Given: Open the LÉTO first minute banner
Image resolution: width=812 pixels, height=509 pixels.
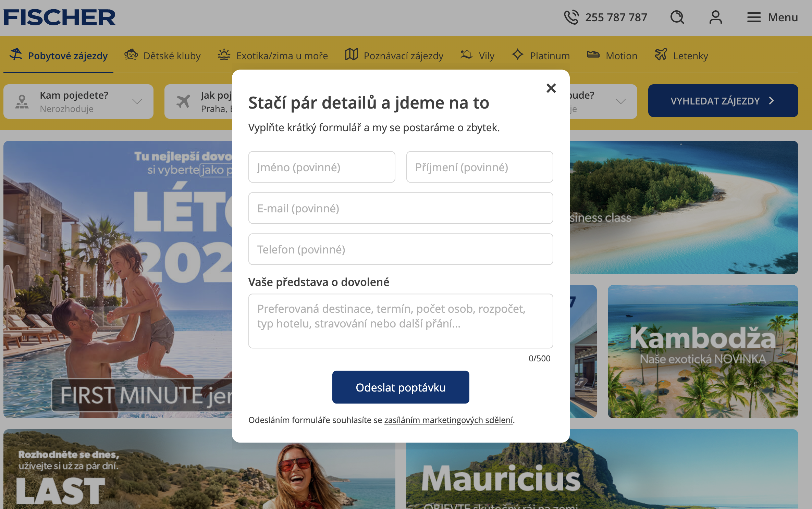Looking at the screenshot, I should pyautogui.click(x=118, y=279).
